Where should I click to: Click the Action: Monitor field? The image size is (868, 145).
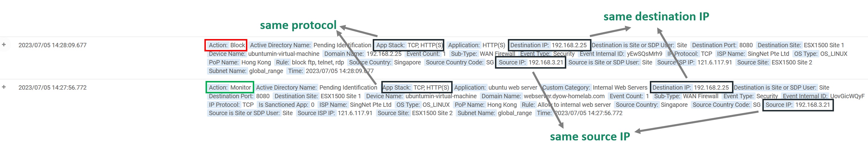point(230,88)
